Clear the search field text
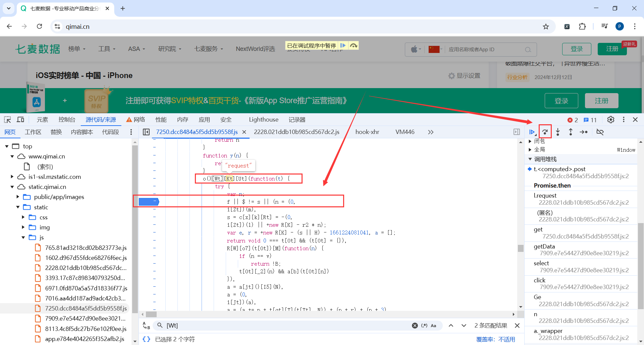 (415, 326)
